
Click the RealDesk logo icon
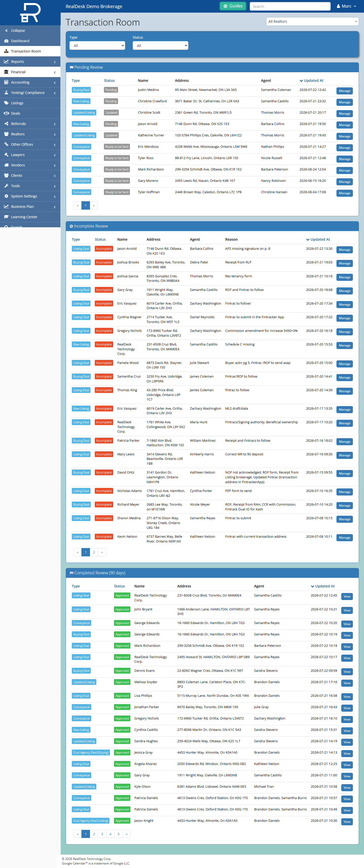click(x=30, y=12)
